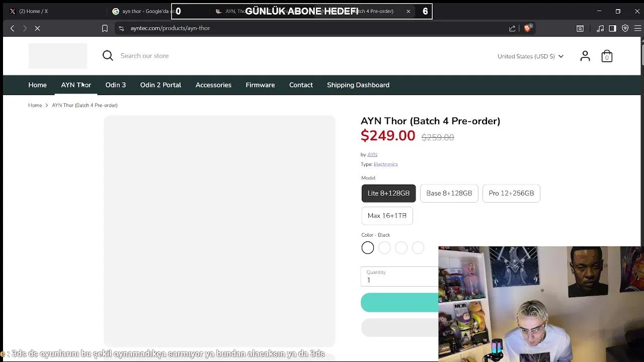Open the browser hamburger menu
This screenshot has width=644, height=362.
coord(637,28)
